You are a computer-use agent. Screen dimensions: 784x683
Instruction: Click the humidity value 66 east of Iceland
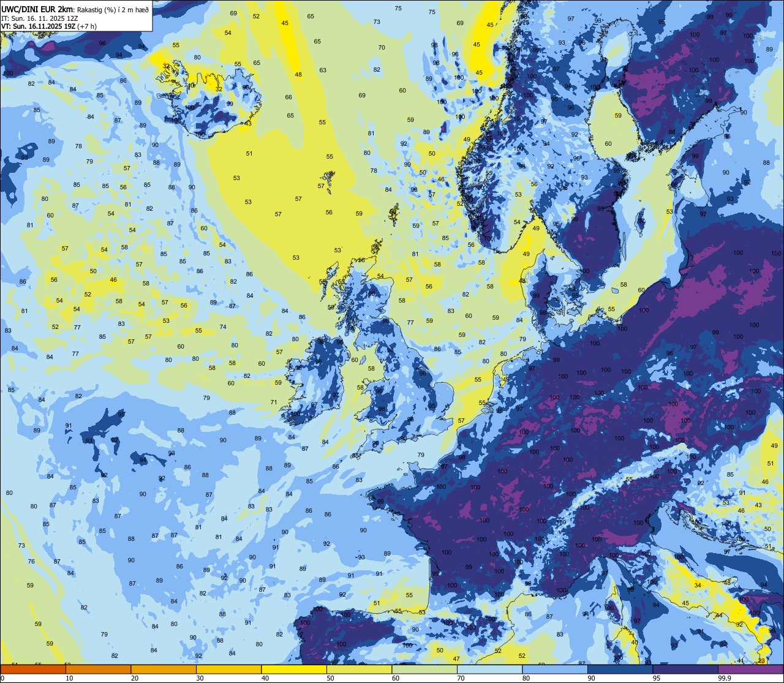pos(288,97)
